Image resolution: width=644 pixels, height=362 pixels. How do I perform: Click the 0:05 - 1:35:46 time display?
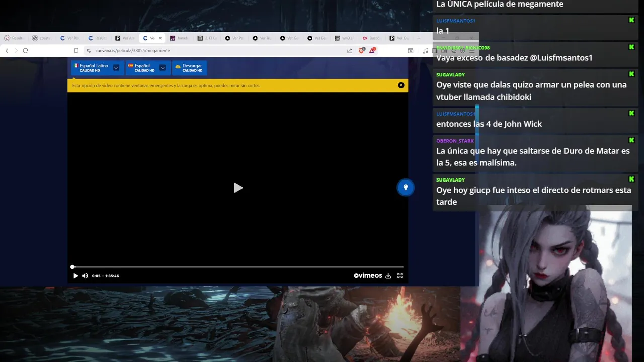point(105,276)
